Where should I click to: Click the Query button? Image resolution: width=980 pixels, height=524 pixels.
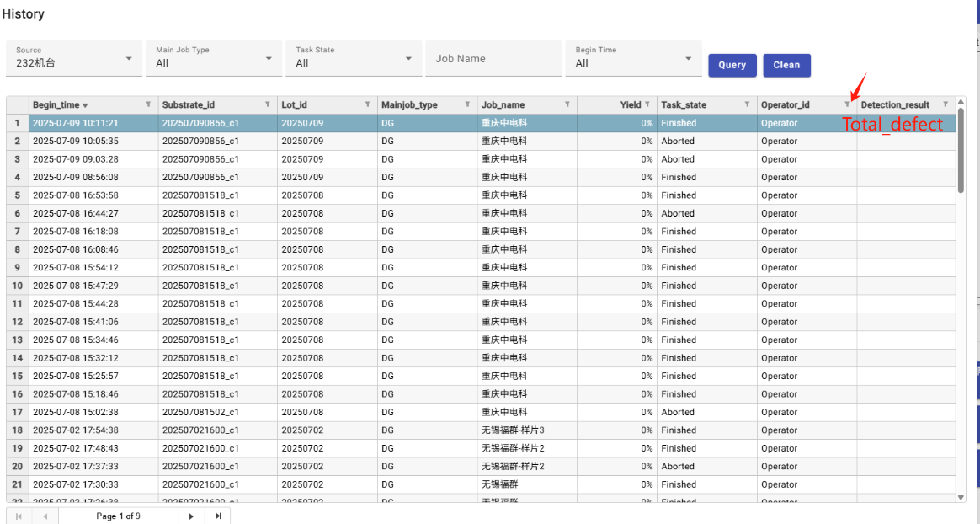click(732, 65)
